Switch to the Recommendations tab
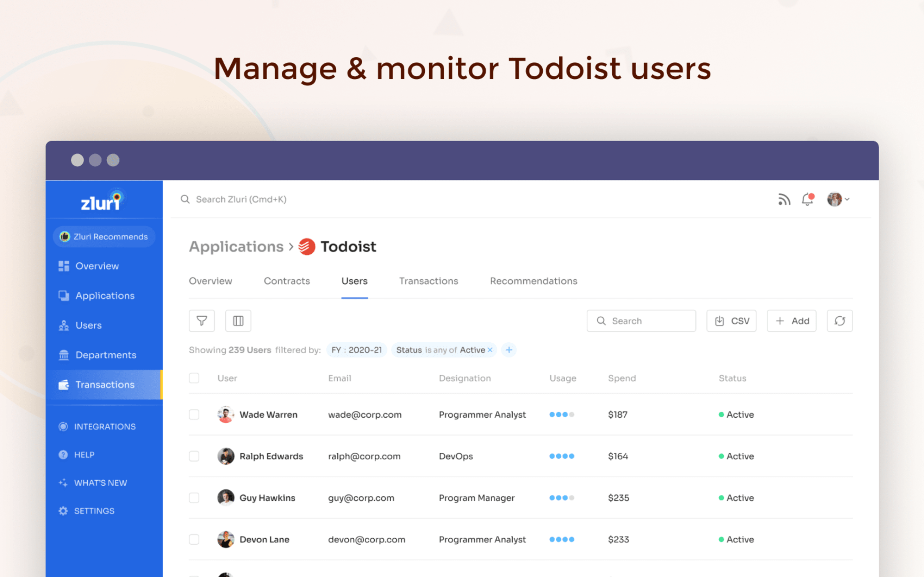This screenshot has height=577, width=924. 532,281
